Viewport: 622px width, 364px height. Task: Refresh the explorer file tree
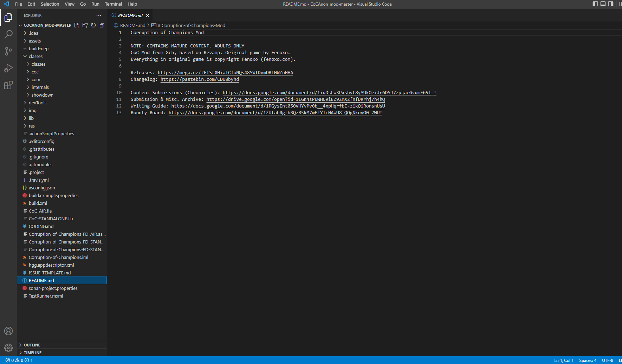(x=93, y=25)
